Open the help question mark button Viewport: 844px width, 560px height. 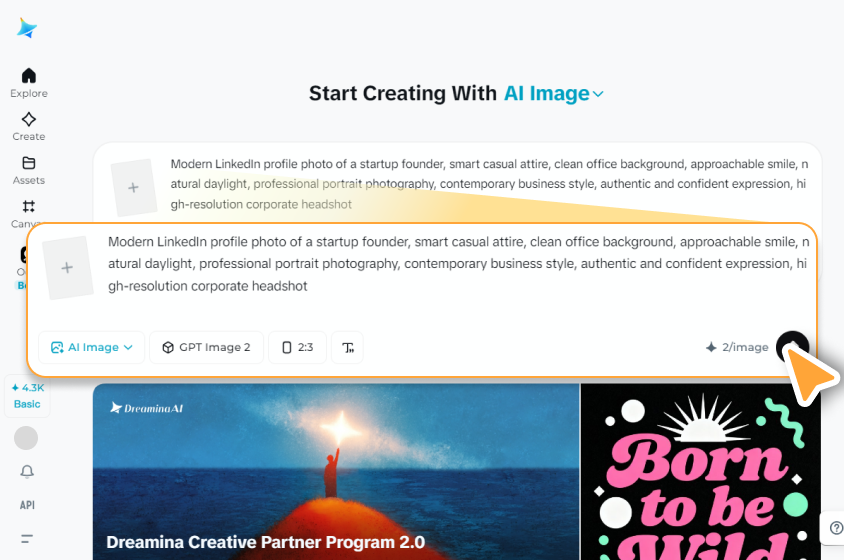pyautogui.click(x=836, y=528)
